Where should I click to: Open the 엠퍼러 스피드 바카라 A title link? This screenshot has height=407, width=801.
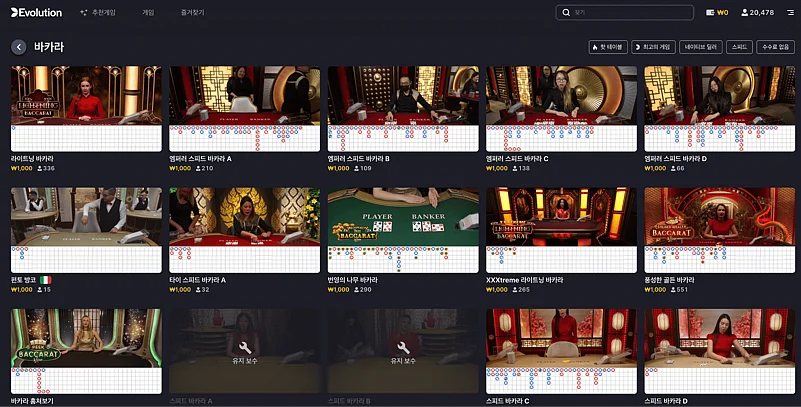point(201,158)
